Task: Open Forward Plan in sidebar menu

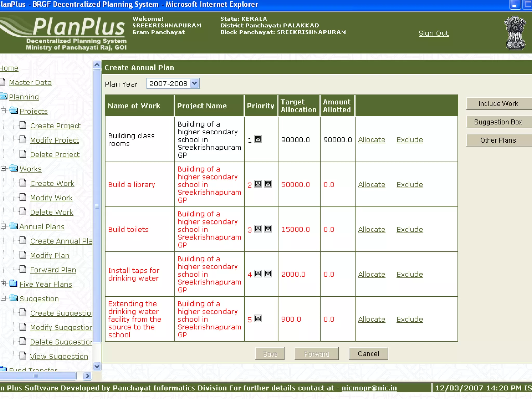Action: [x=53, y=270]
